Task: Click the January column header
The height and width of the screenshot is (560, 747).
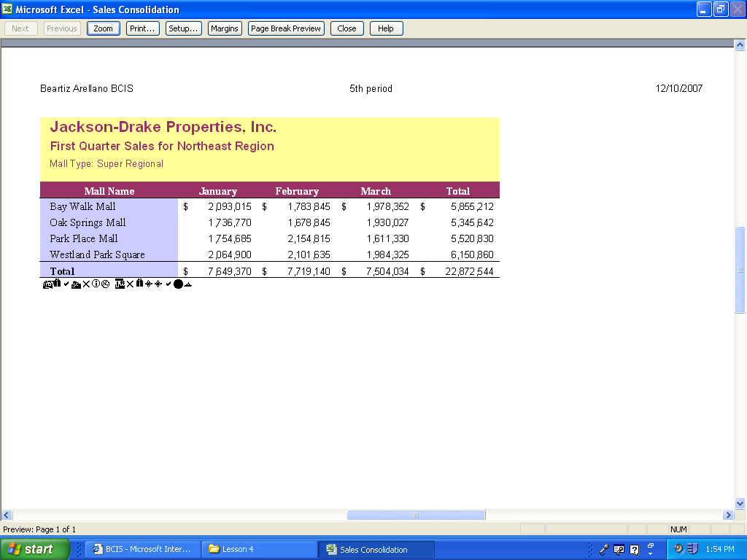Action: pyautogui.click(x=217, y=191)
